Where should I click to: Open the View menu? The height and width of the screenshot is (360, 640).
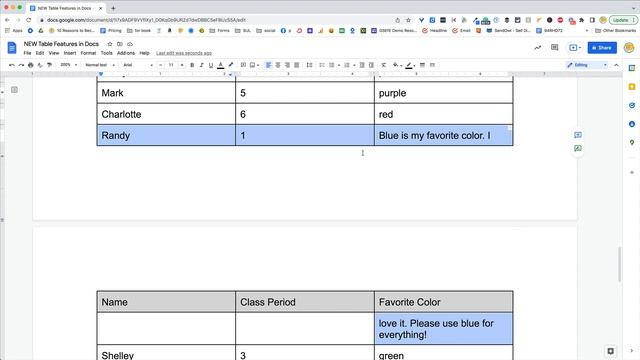coord(54,53)
